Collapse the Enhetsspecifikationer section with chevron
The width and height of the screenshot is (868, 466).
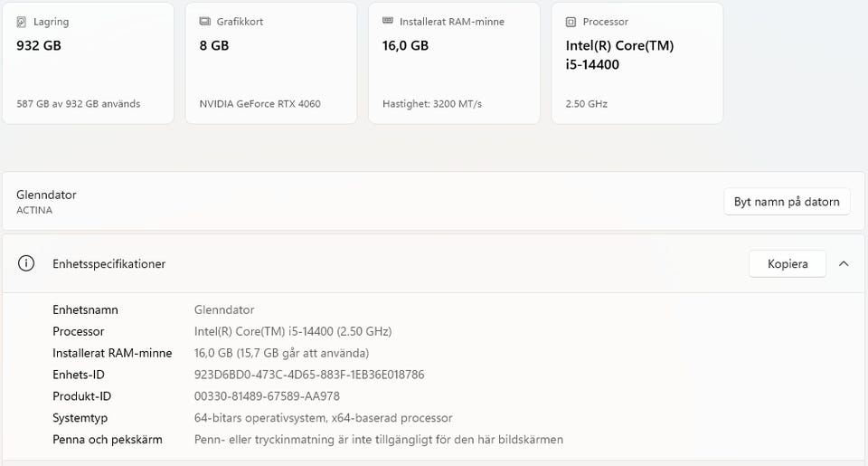click(844, 264)
